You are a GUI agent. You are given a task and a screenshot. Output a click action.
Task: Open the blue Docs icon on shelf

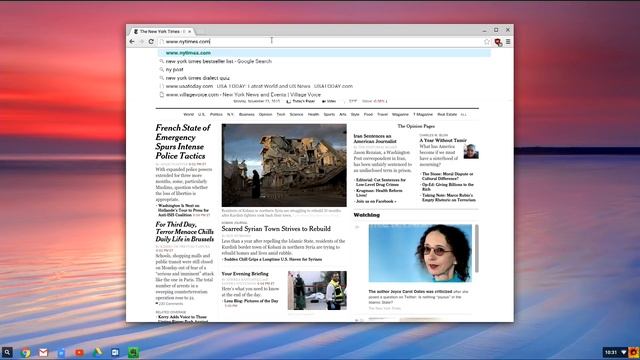point(61,352)
